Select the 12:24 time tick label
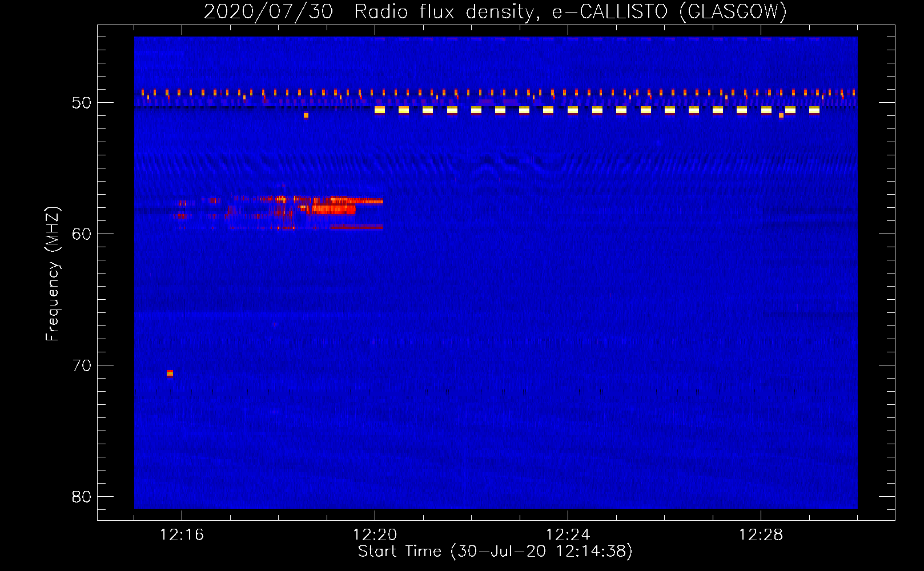The image size is (924, 571). (568, 534)
